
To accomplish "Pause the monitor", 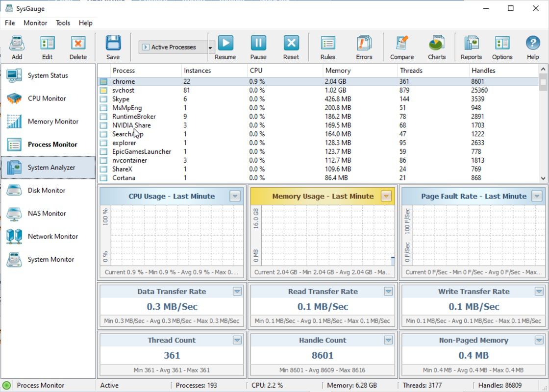I will click(258, 43).
